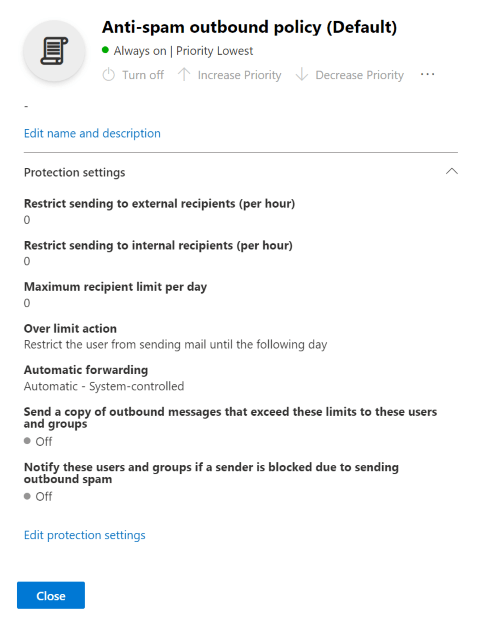Choose Increase Priority command
Viewport: 480px width, 619px height.
[x=229, y=75]
